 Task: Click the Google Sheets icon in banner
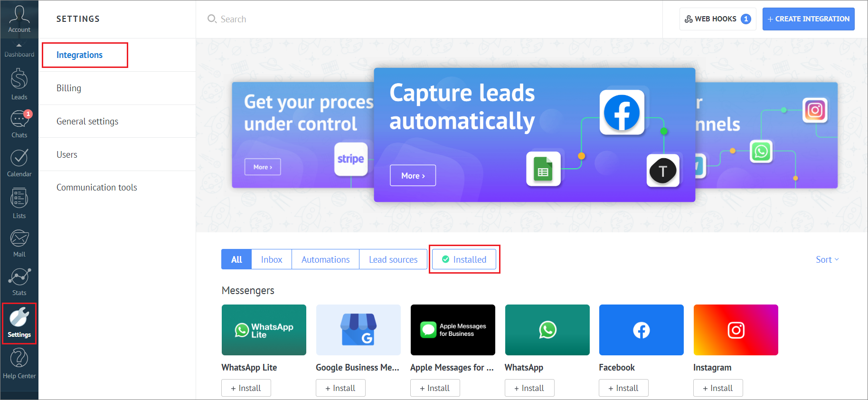pos(543,169)
